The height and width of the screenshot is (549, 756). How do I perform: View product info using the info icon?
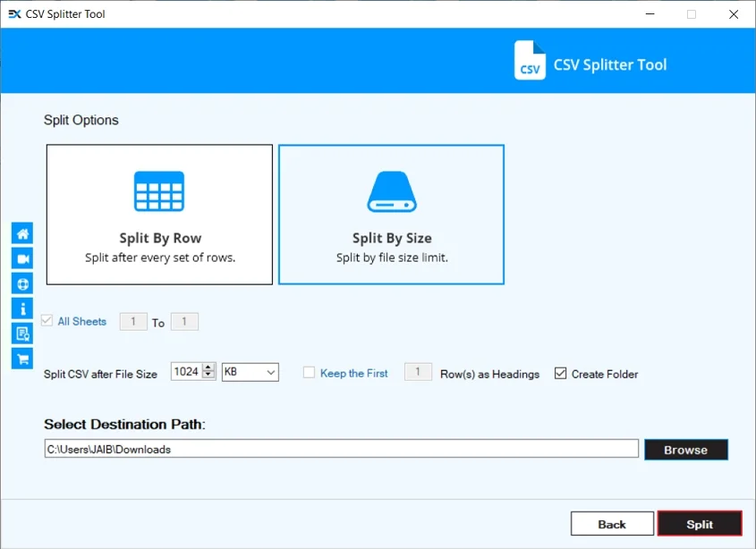click(21, 308)
